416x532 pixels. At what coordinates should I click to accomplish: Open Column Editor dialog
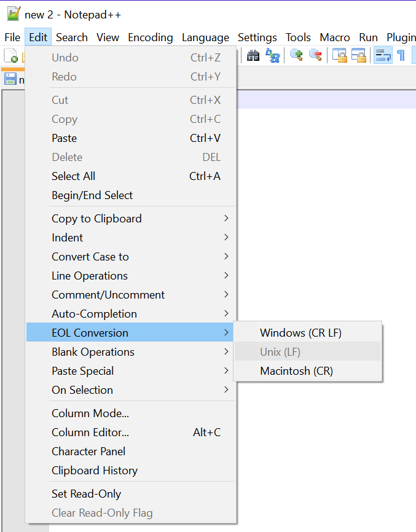(x=90, y=432)
